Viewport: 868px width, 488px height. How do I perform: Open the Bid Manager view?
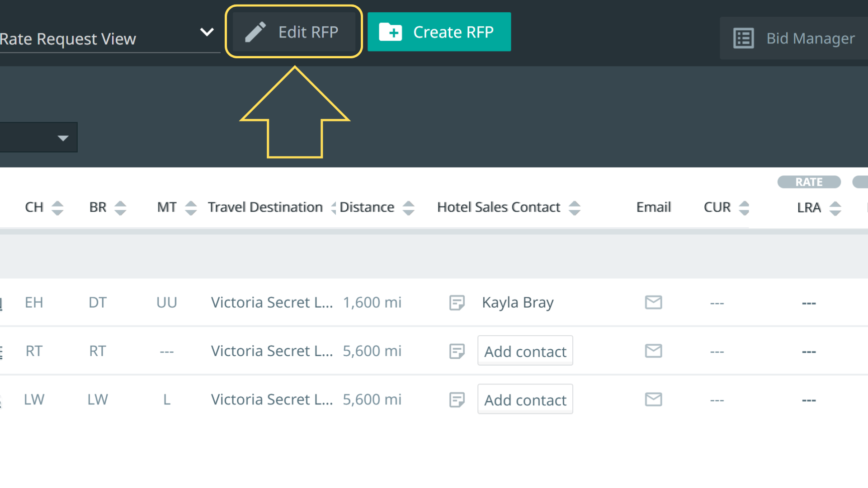(x=794, y=38)
